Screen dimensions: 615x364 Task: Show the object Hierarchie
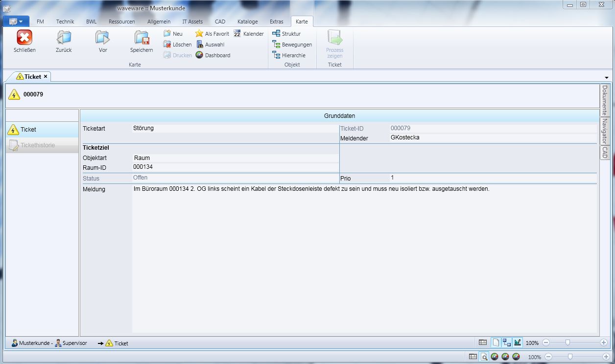click(289, 55)
